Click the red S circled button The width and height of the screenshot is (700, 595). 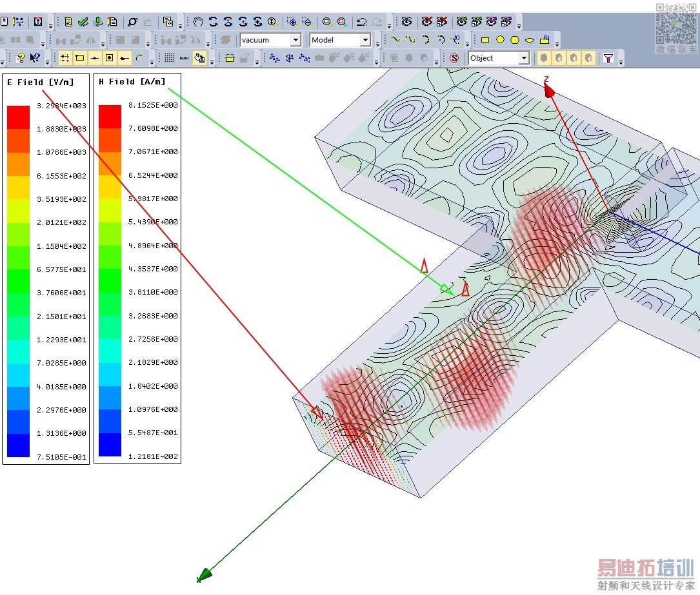point(454,58)
